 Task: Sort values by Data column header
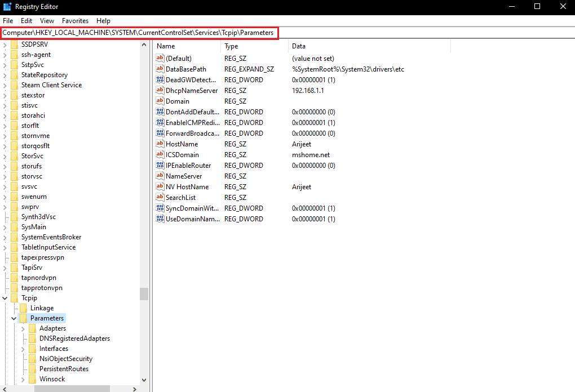[x=369, y=46]
